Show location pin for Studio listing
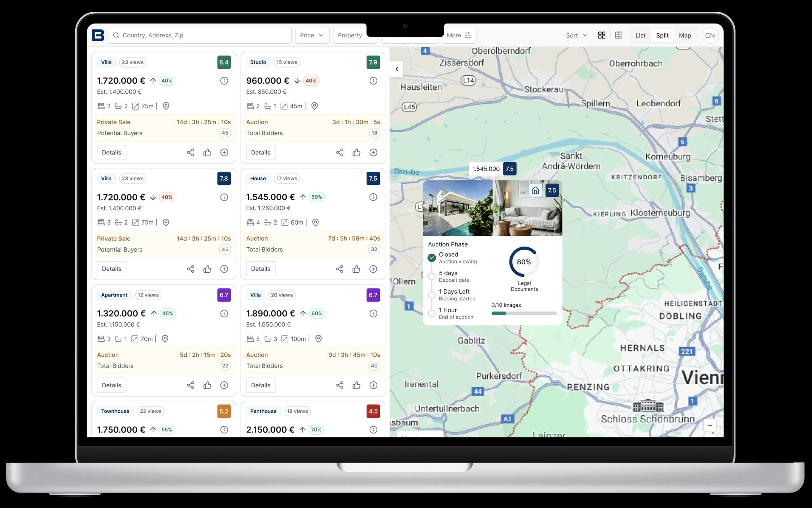Screen dimensions: 812x508 [x=314, y=106]
